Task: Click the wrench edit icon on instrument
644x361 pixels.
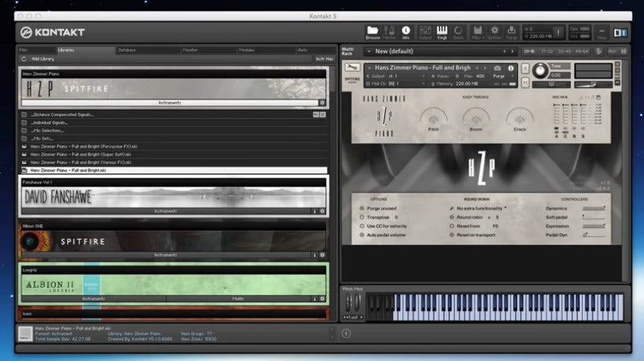Action: point(353,68)
